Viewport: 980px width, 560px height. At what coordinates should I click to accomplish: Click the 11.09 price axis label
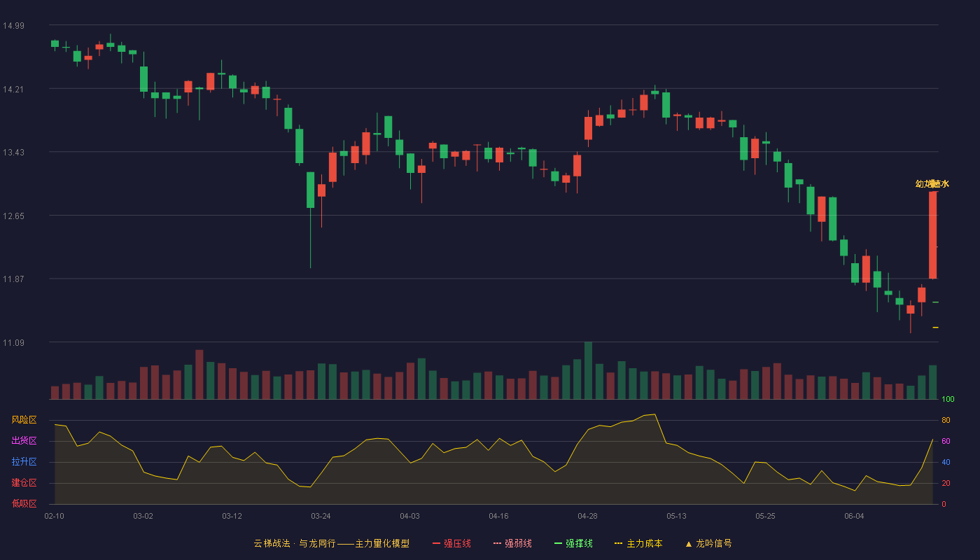click(13, 342)
